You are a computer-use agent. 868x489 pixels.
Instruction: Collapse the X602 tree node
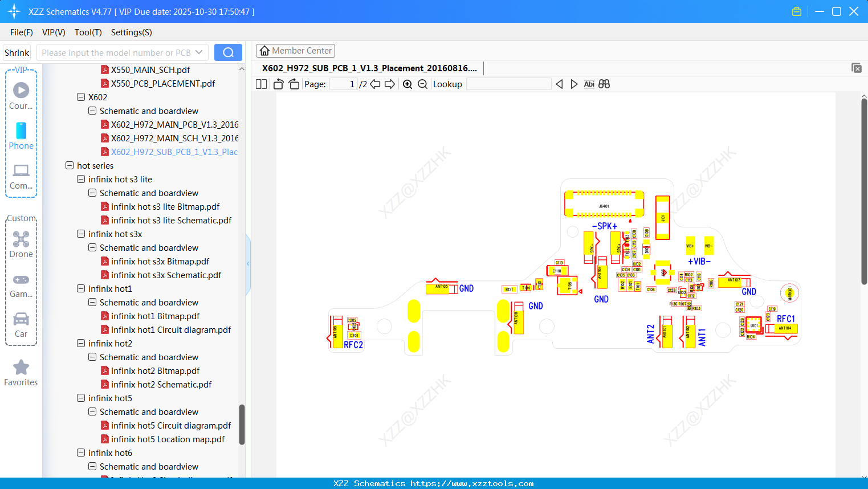point(81,97)
